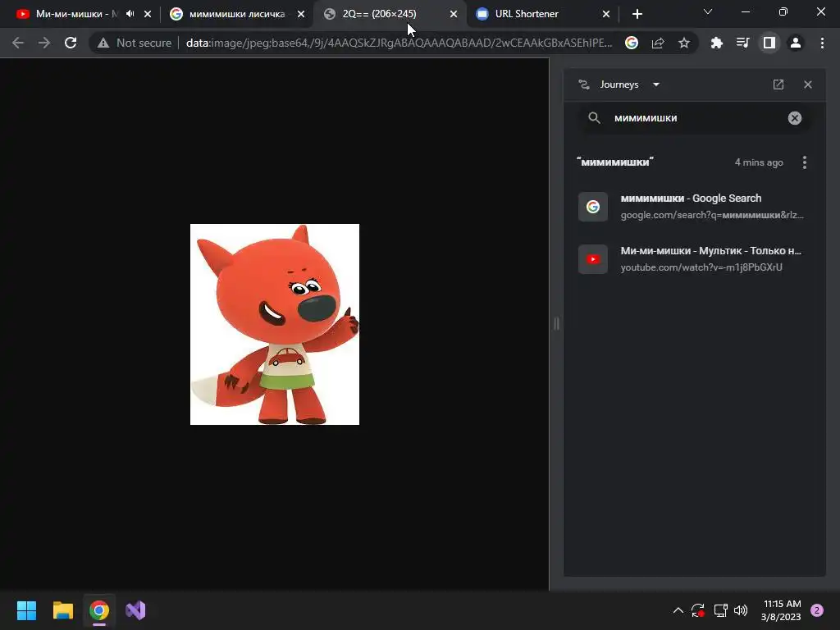Screen dimensions: 840x630
Task: Open Ми-ми-мишки YouTube history entry
Action: point(695,258)
